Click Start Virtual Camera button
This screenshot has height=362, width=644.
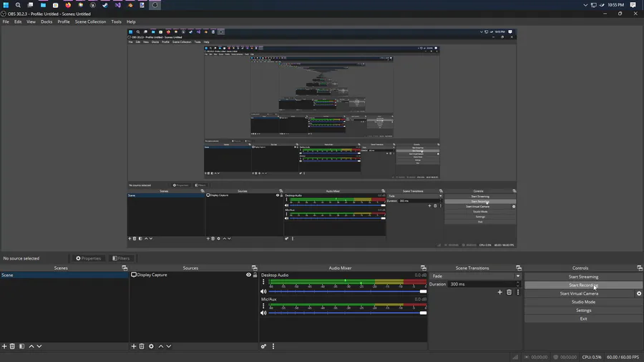point(579,293)
